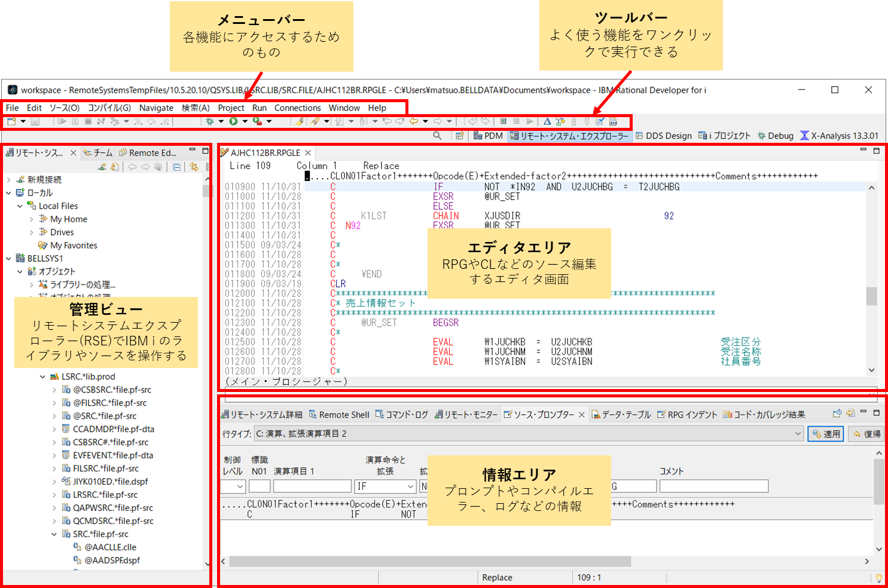Open the File menu

12,108
